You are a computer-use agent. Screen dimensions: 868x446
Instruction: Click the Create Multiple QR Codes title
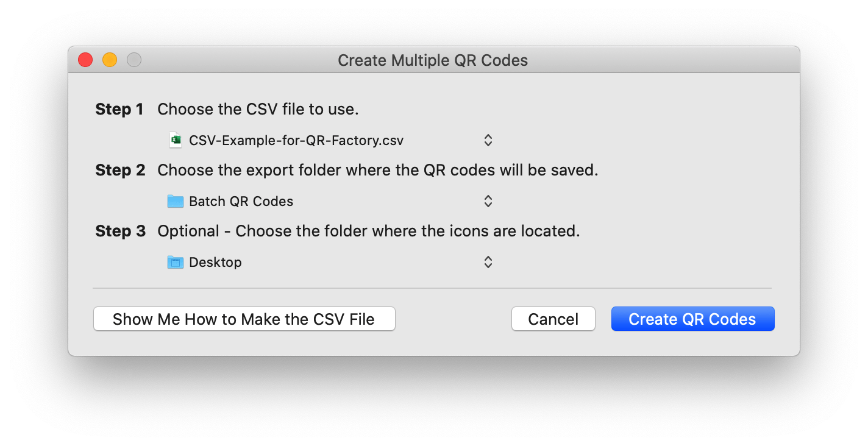[x=433, y=60]
